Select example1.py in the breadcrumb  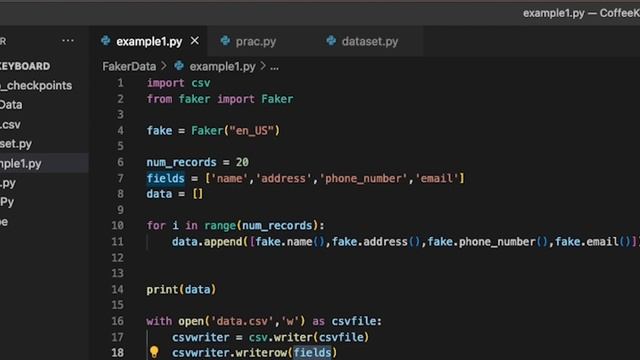[x=222, y=67]
